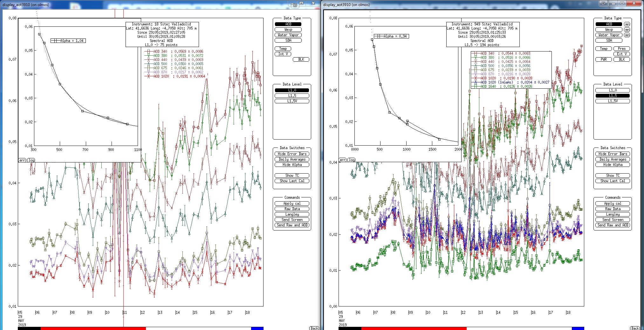
Task: Toggle Hide Alpha in Instrument 18 window
Action: (x=292, y=165)
